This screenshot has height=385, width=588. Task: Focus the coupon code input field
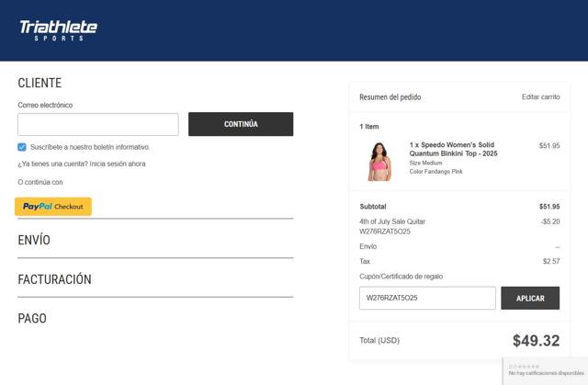pyautogui.click(x=427, y=298)
